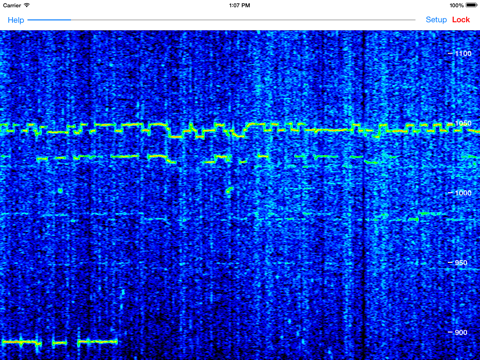Tap the 1:07 PM clock
This screenshot has height=360, width=480.
pyautogui.click(x=240, y=5)
